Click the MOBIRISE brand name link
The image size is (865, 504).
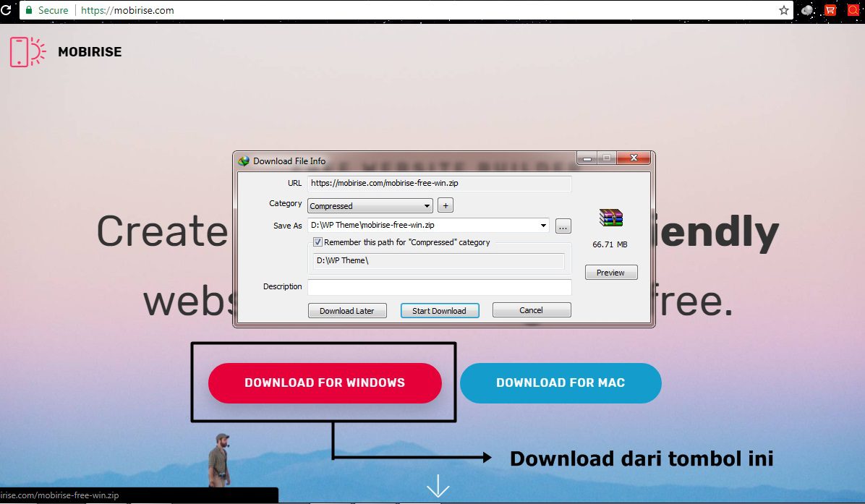(90, 52)
